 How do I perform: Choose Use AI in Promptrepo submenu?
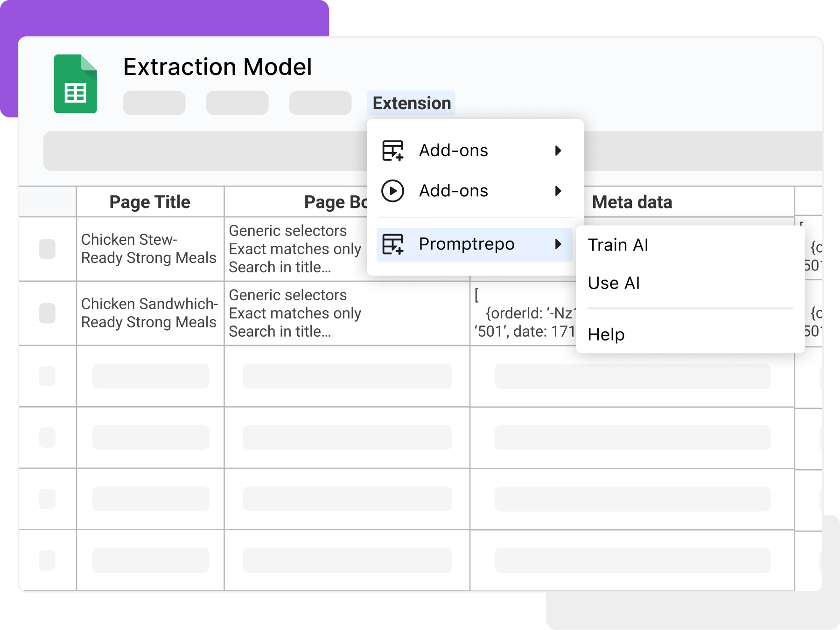[x=614, y=283]
